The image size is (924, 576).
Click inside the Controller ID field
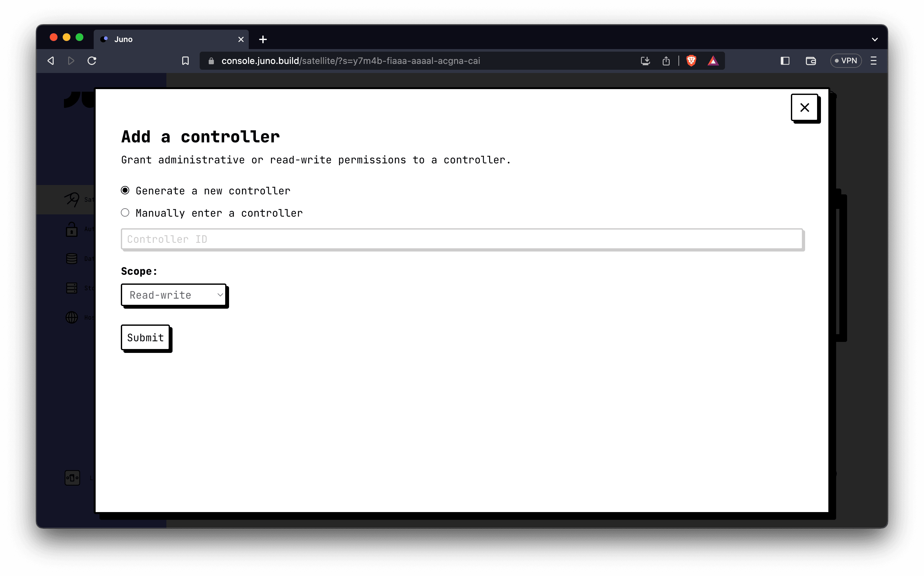click(x=419, y=239)
